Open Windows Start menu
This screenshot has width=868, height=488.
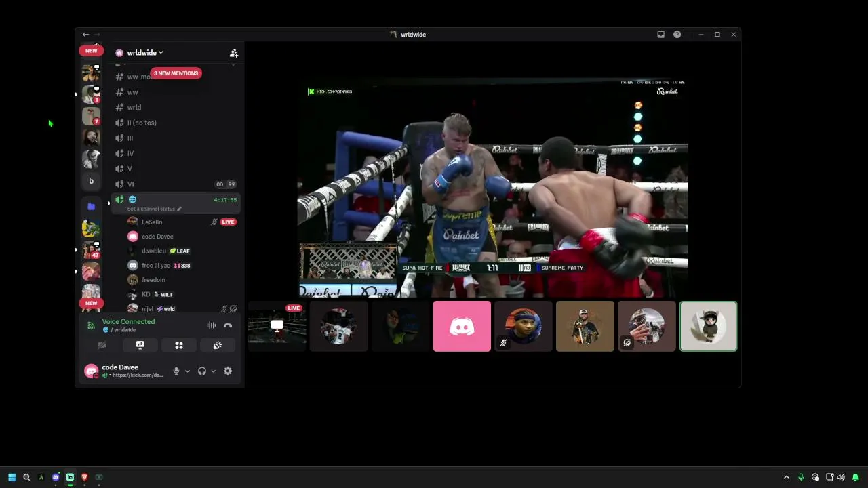coord(12,477)
